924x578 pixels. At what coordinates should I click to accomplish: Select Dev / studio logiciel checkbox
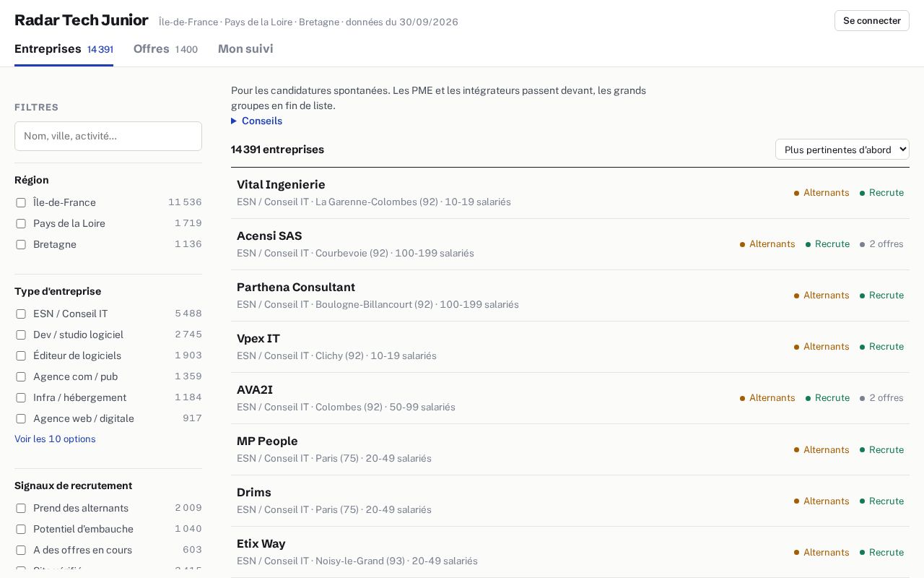tap(21, 335)
